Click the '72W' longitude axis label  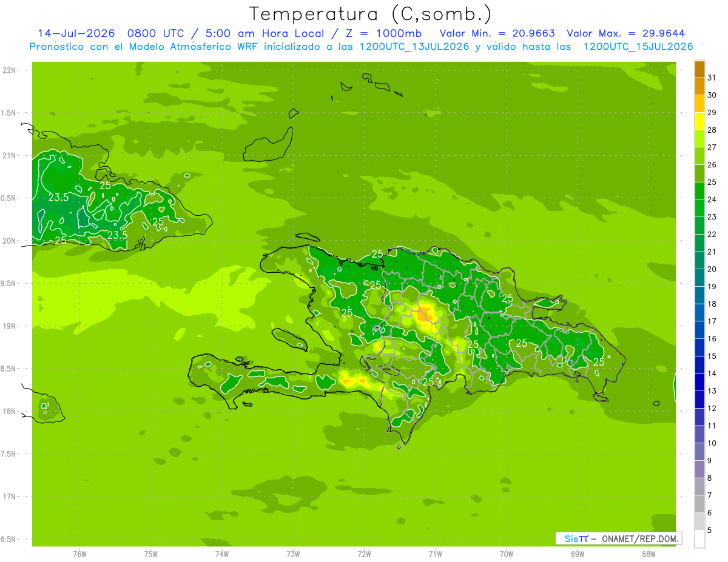(x=364, y=554)
